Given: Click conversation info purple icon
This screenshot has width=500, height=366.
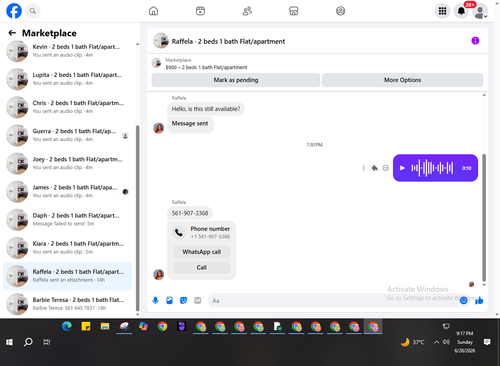Looking at the screenshot, I should (475, 41).
